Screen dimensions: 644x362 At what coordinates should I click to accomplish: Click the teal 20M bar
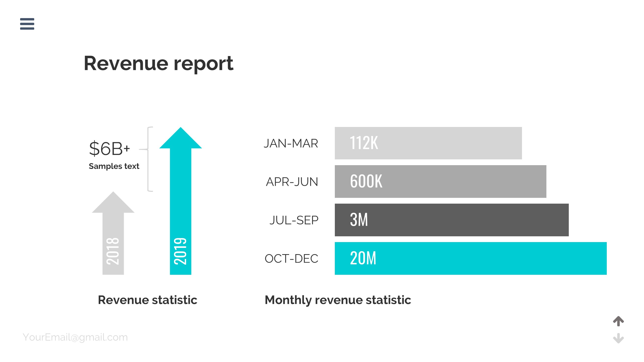click(470, 258)
